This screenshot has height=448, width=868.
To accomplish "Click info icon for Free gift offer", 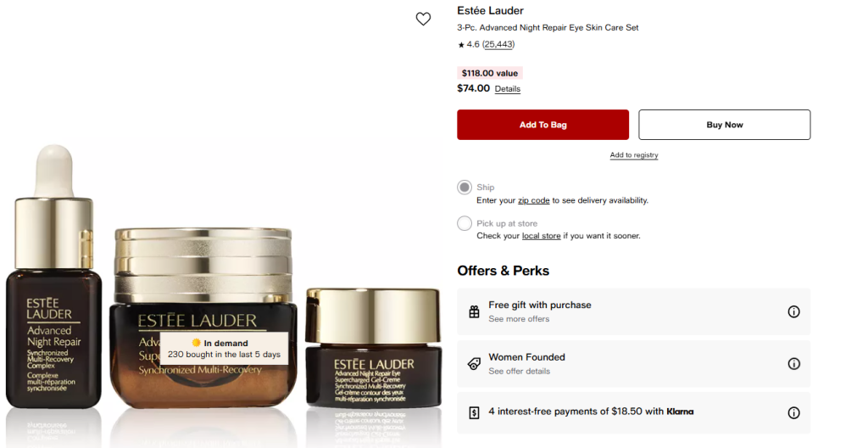I will 793,311.
